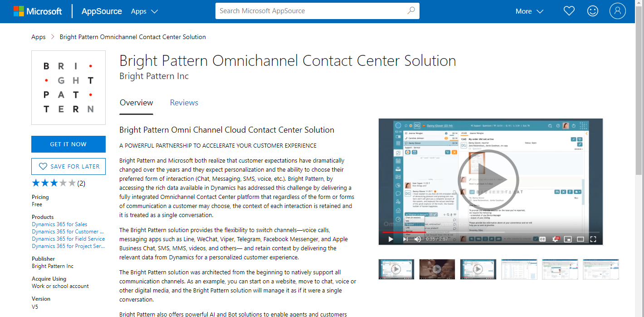Open the star rating with 2 reviews
Image resolution: width=644 pixels, height=317 pixels.
[59, 183]
